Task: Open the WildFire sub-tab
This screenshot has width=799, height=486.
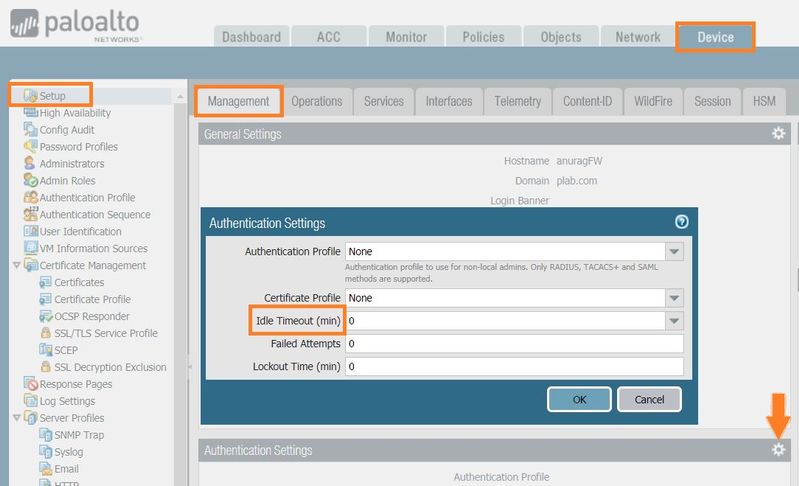Action: point(653,101)
